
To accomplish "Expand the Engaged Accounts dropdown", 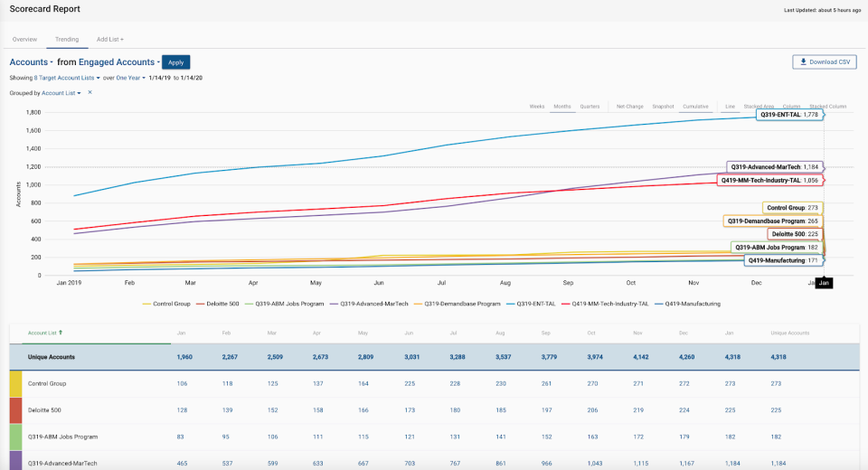I will (x=119, y=62).
